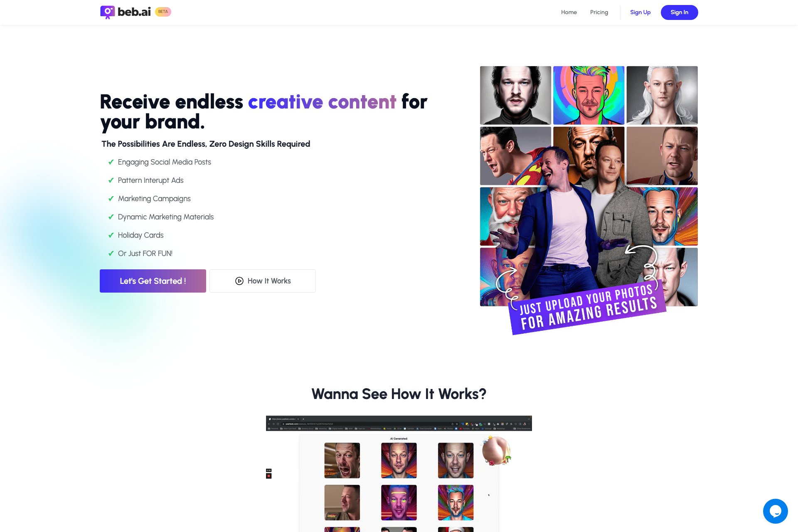Click the Sign In button

(x=679, y=12)
